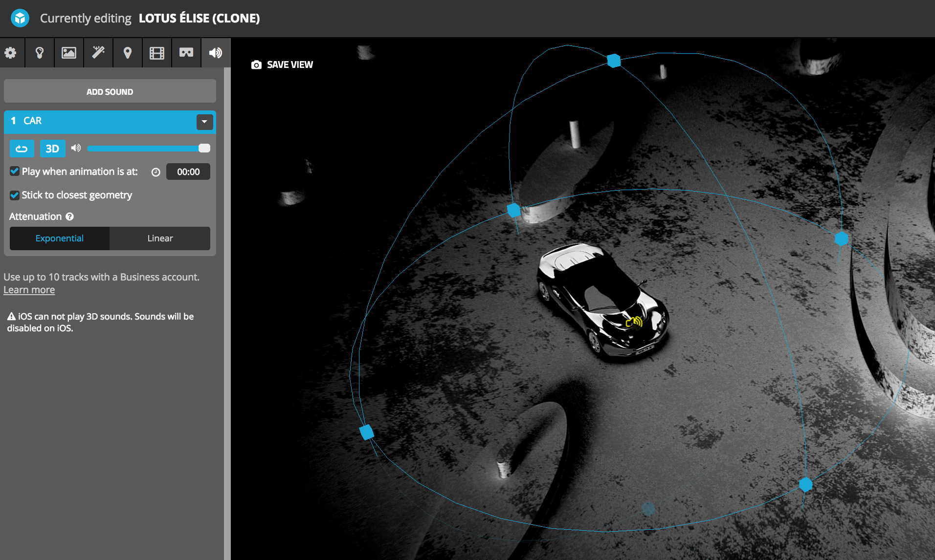Click the yellow sound emitter on the car
Screen dimensions: 935x560
[x=634, y=322]
